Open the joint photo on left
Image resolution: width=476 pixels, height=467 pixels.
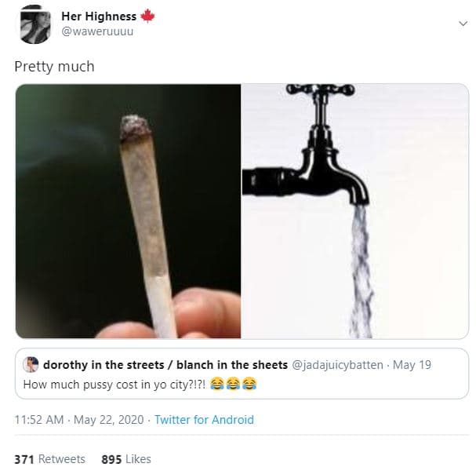pos(128,210)
